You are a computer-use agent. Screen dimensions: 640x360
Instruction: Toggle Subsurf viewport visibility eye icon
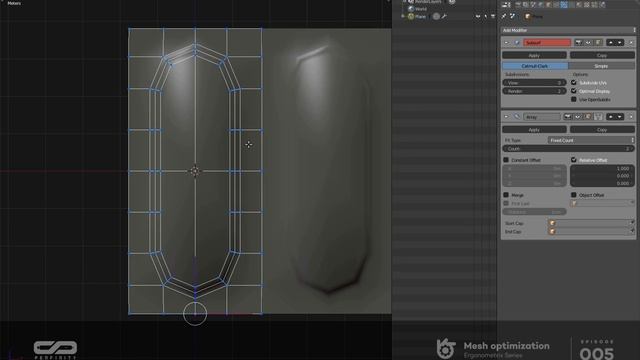(x=588, y=42)
